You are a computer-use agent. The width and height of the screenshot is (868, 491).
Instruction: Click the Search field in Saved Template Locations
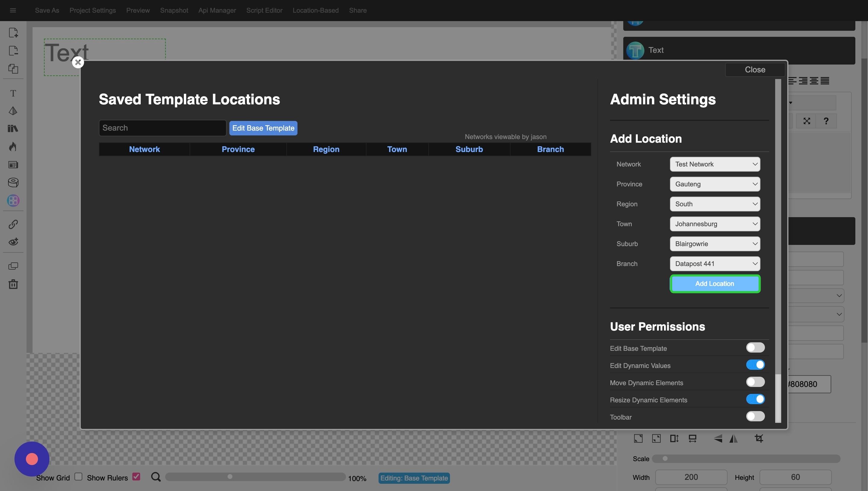[x=162, y=128]
